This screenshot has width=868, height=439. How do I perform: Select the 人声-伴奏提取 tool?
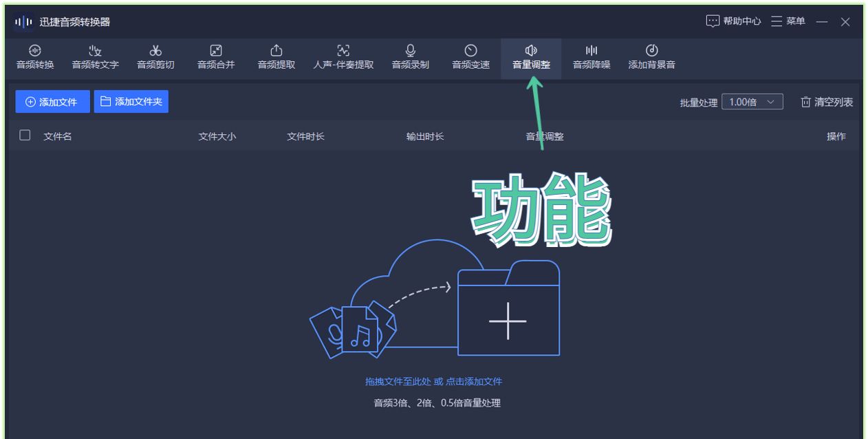point(343,58)
